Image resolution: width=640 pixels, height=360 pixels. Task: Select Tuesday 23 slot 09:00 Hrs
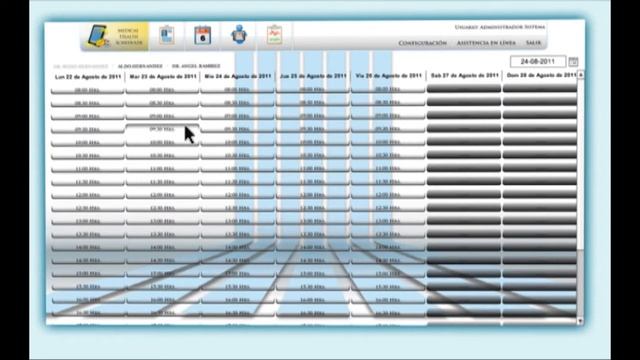click(x=162, y=116)
